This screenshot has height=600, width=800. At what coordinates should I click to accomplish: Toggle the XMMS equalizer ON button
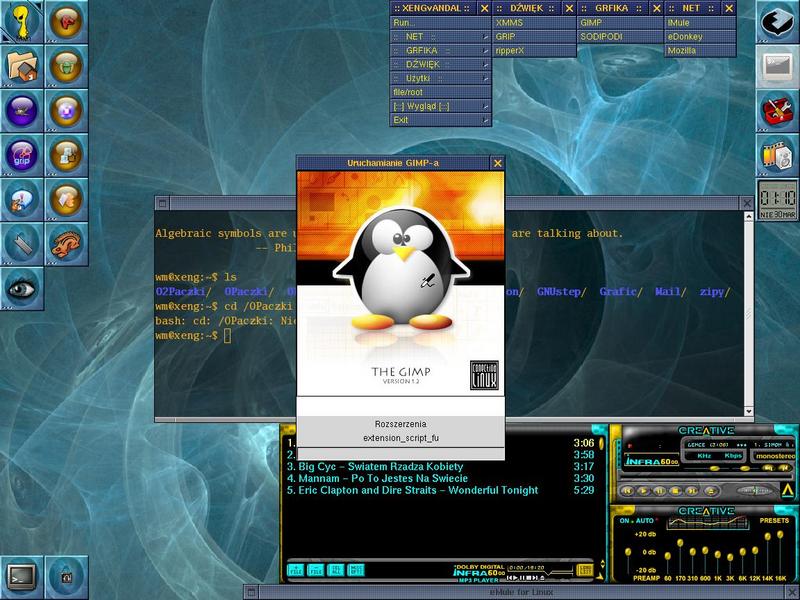point(624,520)
